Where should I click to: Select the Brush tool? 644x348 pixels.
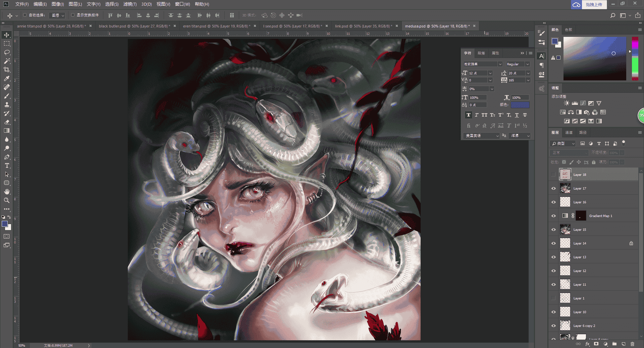[7, 96]
